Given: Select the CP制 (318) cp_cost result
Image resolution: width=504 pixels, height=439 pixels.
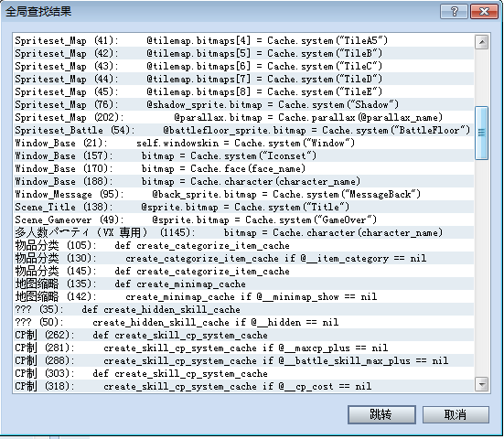Looking at the screenshot, I should click(x=243, y=386).
